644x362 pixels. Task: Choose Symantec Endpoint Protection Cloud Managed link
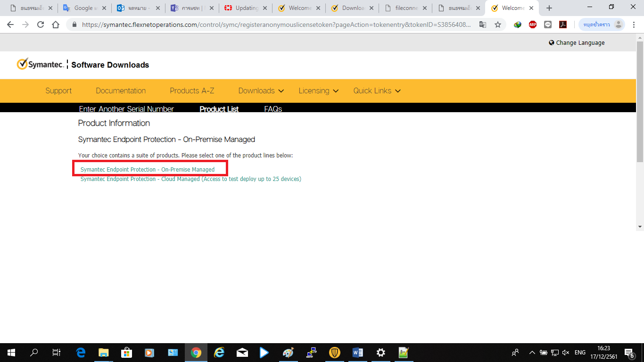point(190,179)
